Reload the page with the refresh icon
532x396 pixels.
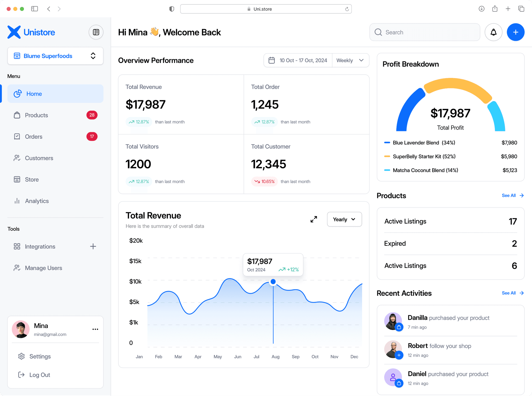347,9
